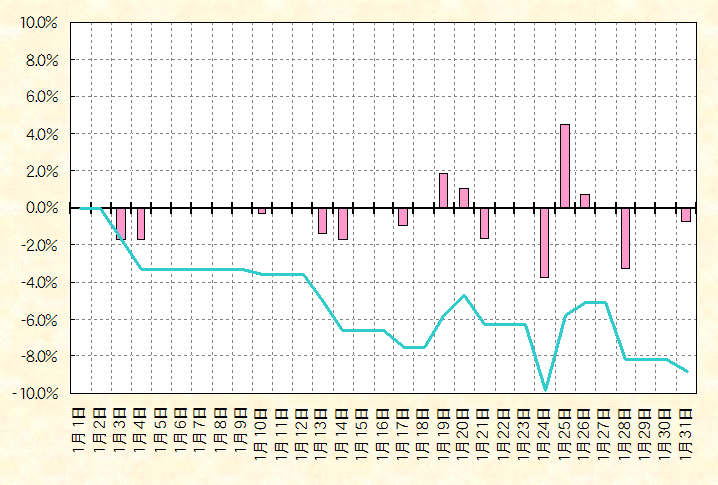Select the -10.0% vertical axis label

tap(34, 393)
